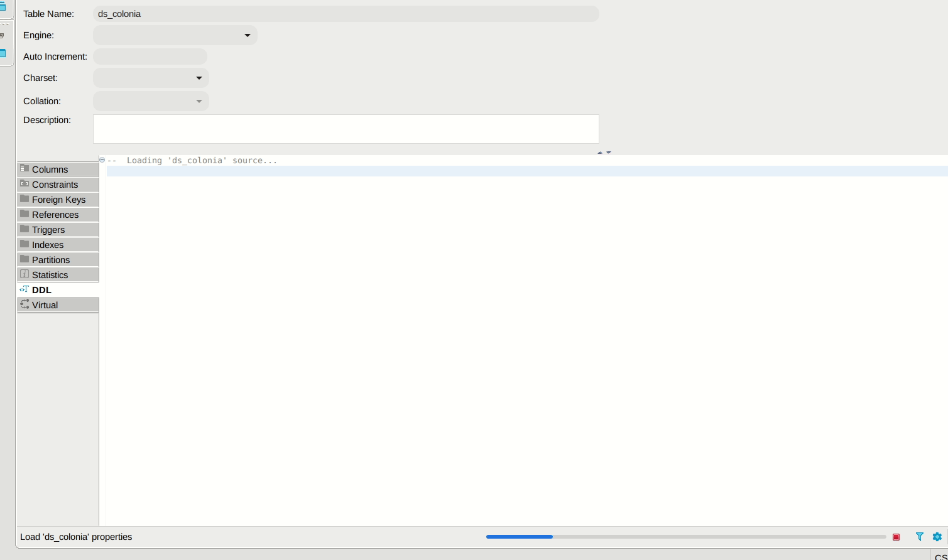Click the loading progress bar
Image resolution: width=948 pixels, height=560 pixels.
685,537
